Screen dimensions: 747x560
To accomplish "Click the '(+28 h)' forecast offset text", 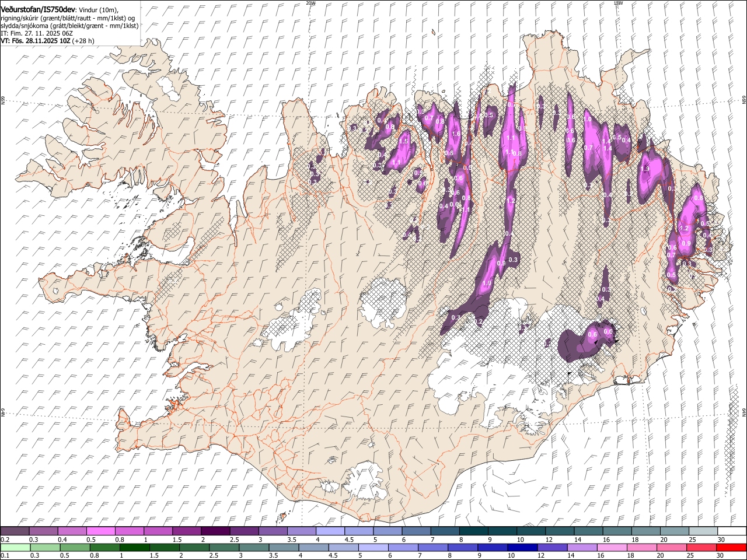I will tap(83, 41).
